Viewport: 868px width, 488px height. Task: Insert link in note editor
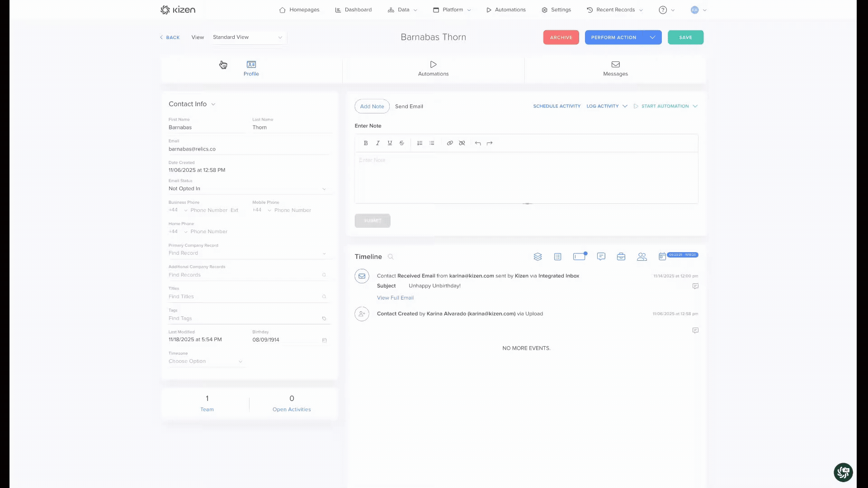tap(450, 143)
